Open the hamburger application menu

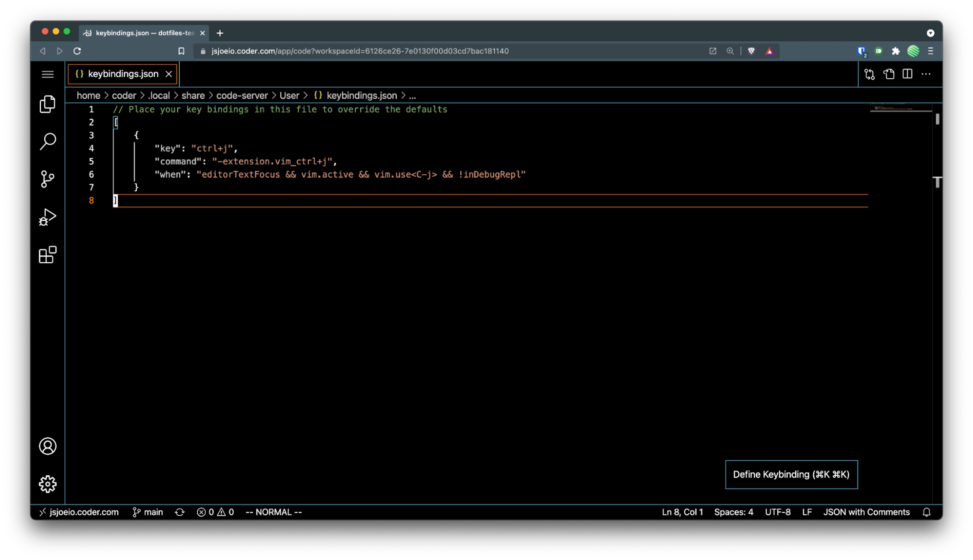pos(48,74)
